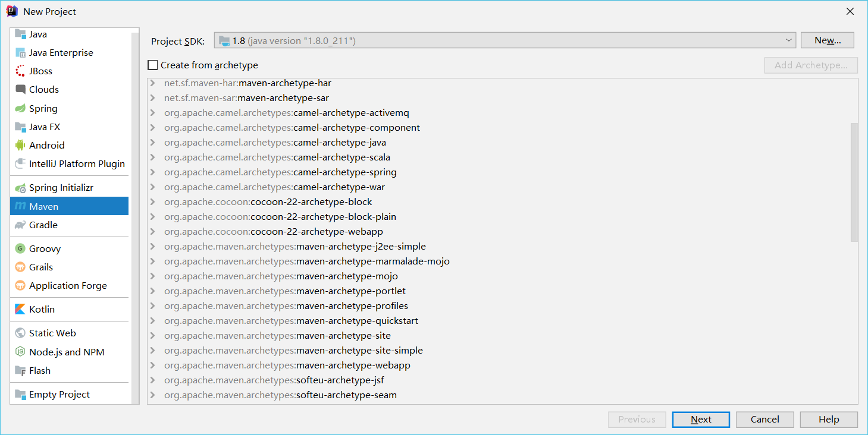Click the Spring green leaf icon

pos(20,108)
